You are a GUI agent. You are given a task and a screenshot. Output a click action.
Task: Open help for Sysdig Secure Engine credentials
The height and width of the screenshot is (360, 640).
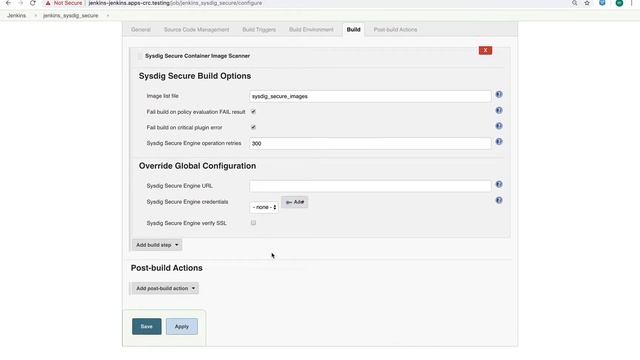click(499, 200)
